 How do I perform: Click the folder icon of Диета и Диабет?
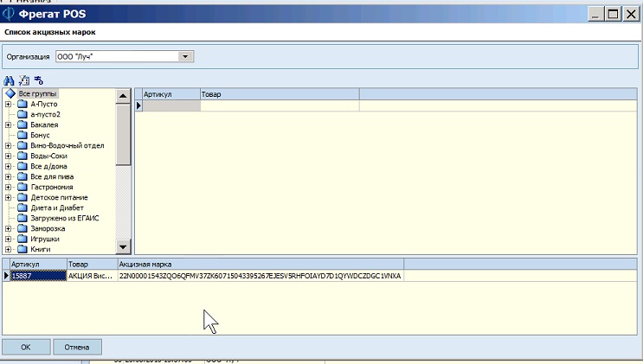(x=23, y=208)
